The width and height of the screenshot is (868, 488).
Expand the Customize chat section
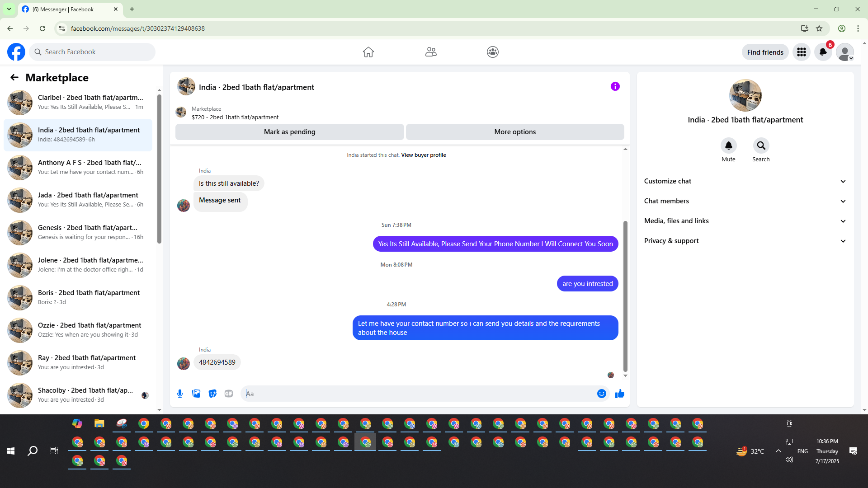[x=745, y=181]
